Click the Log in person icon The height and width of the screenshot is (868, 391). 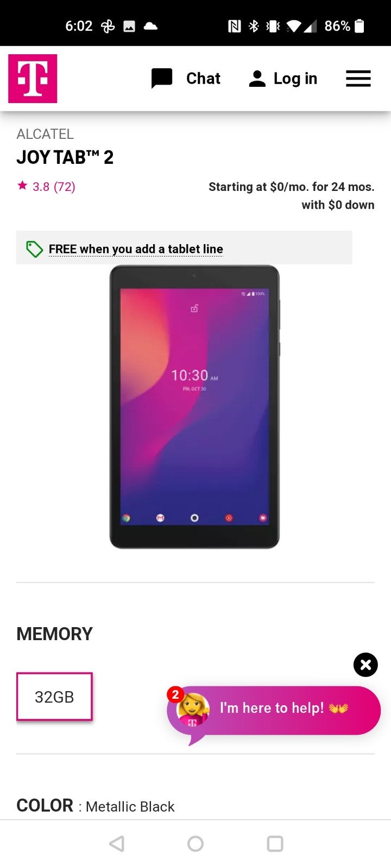click(257, 79)
